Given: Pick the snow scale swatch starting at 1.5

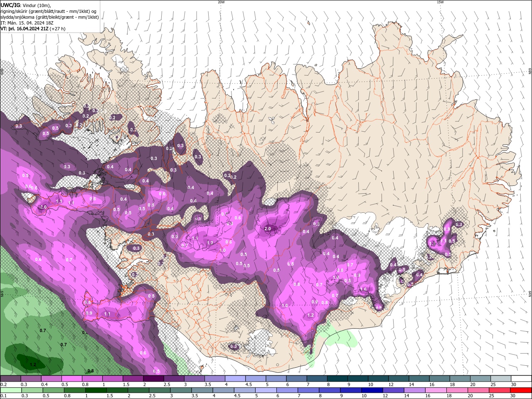Looking at the screenshot, I should tap(133, 379).
